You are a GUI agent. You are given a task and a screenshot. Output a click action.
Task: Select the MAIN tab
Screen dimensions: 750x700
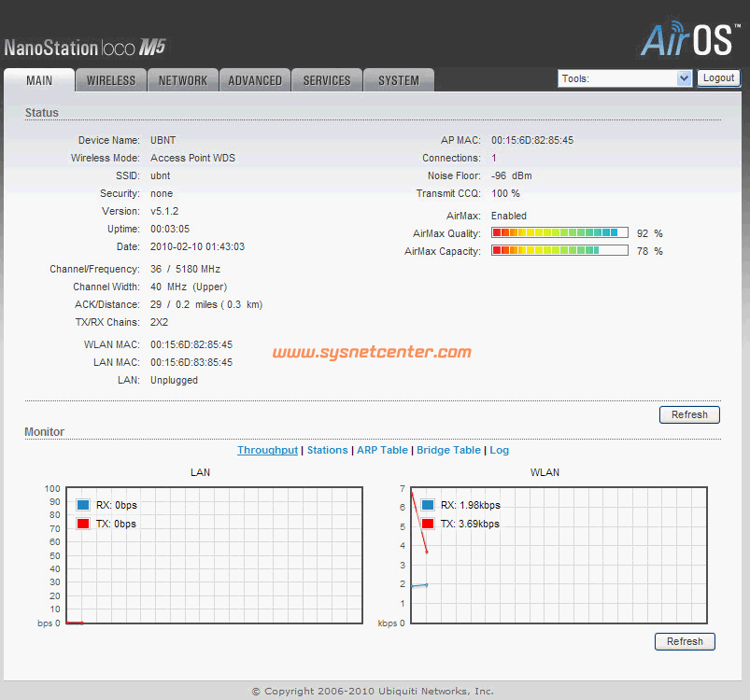(x=39, y=80)
